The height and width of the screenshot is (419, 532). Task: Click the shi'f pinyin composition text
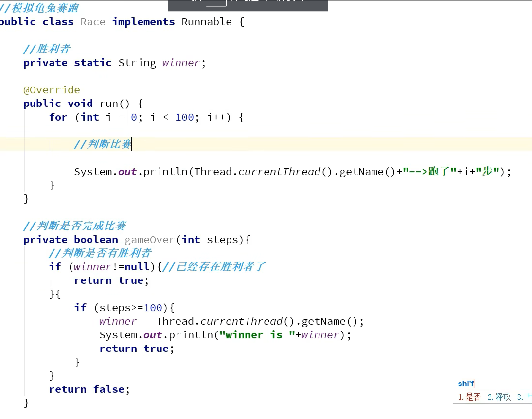point(465,384)
